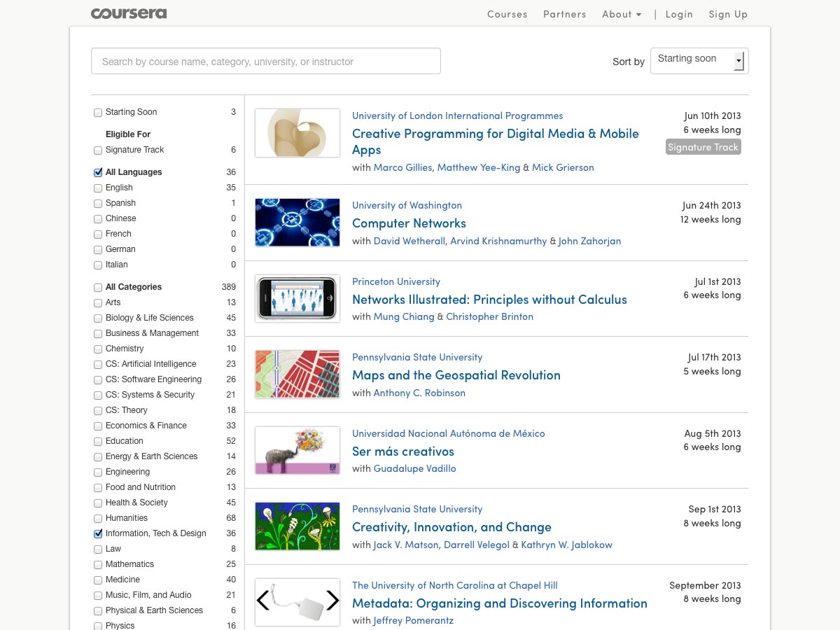Expand the About menu

tap(621, 14)
